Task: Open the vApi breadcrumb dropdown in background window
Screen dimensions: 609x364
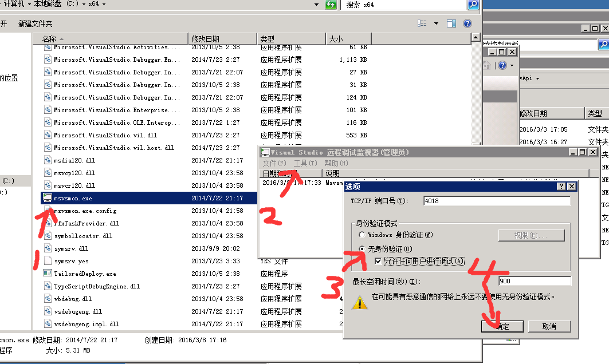Action: pos(537,78)
